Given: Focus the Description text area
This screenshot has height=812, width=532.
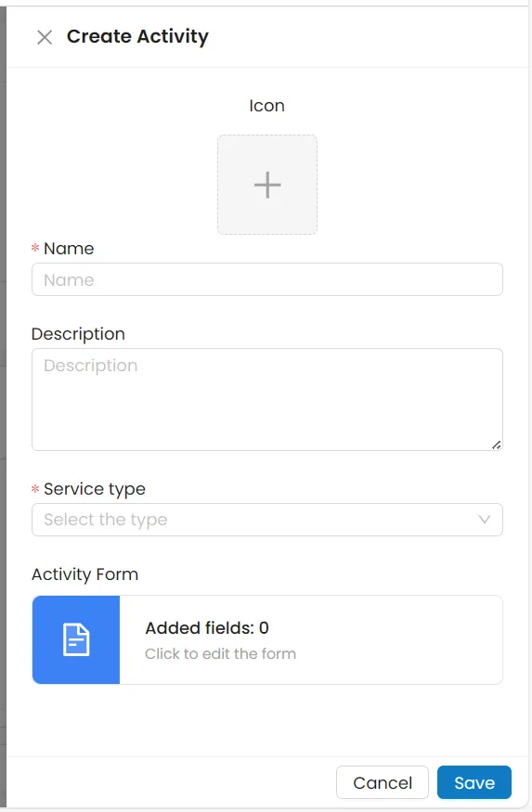Looking at the screenshot, I should (x=267, y=399).
